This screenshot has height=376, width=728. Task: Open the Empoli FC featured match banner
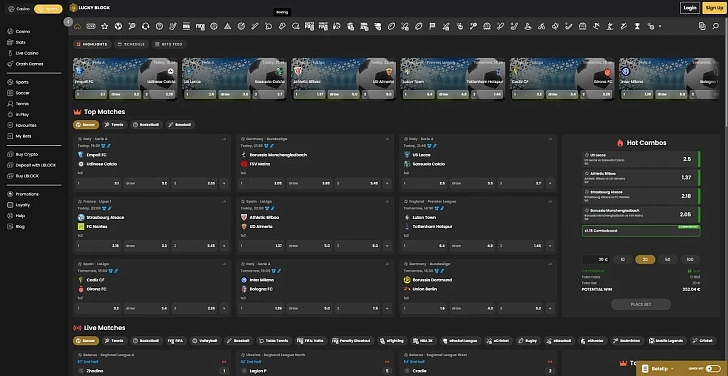click(125, 78)
